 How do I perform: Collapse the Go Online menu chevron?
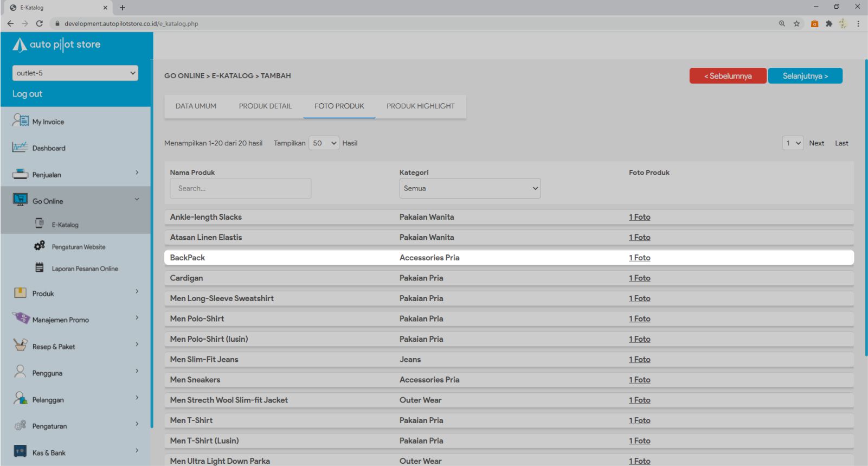(x=137, y=200)
